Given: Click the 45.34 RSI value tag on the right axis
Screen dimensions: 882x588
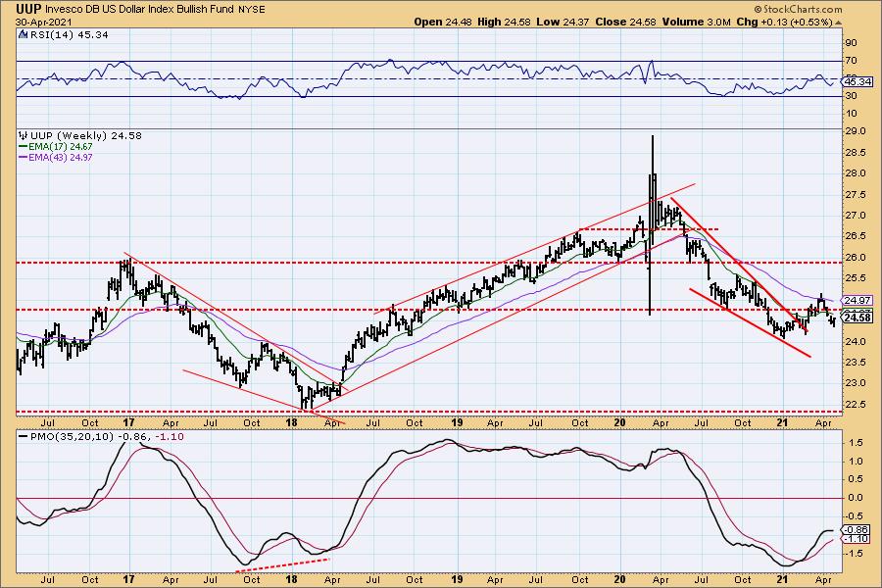Looking at the screenshot, I should pyautogui.click(x=857, y=81).
